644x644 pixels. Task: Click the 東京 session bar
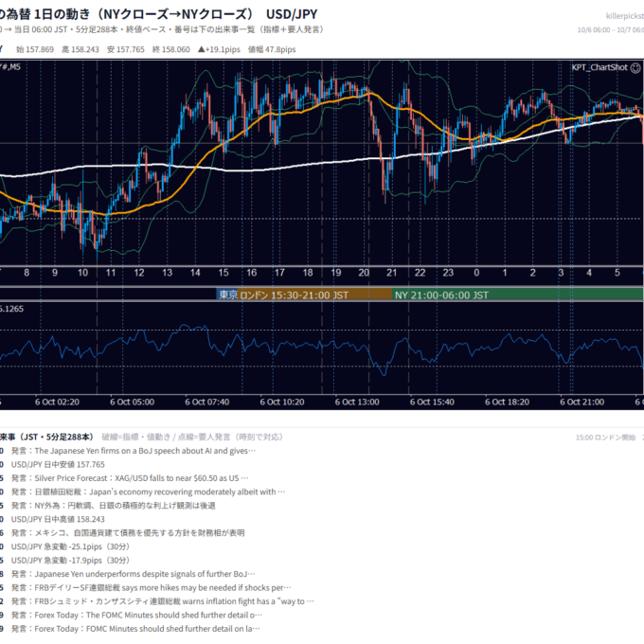pos(227,295)
